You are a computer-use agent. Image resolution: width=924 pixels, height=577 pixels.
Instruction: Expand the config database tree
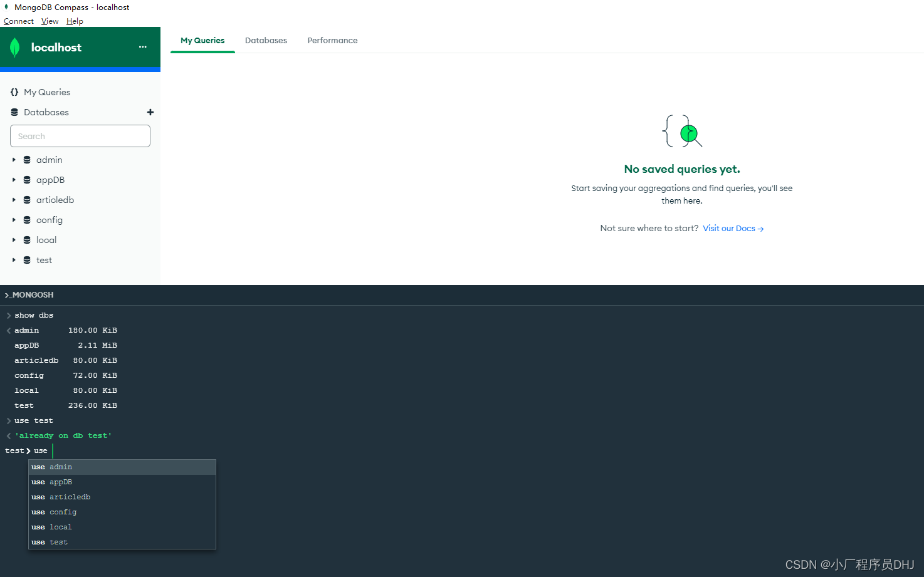[14, 220]
